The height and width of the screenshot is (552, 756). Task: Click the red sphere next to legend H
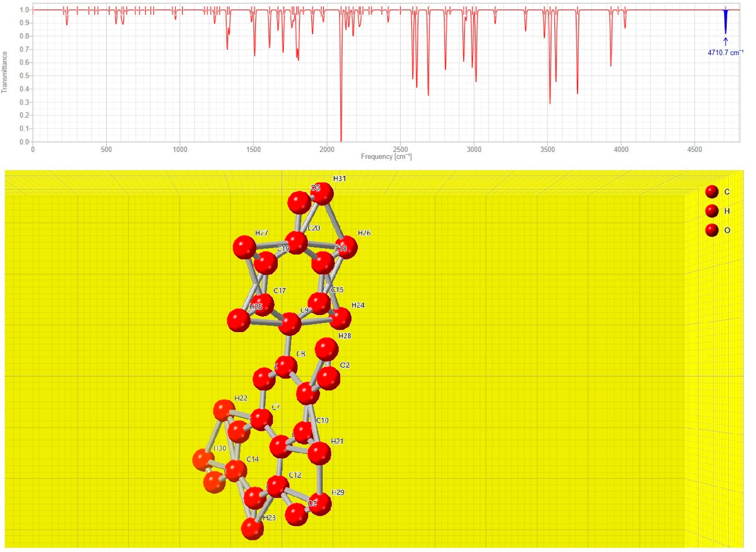[712, 211]
